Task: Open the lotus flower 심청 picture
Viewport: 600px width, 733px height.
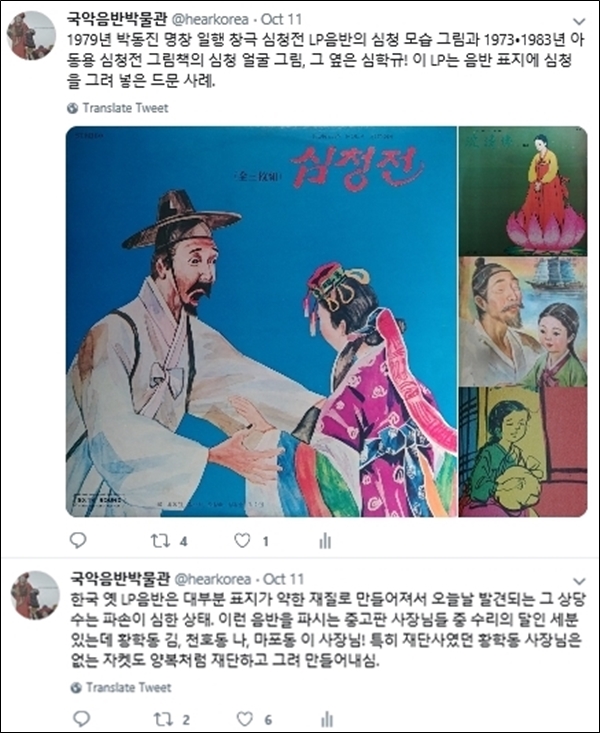Action: 523,191
